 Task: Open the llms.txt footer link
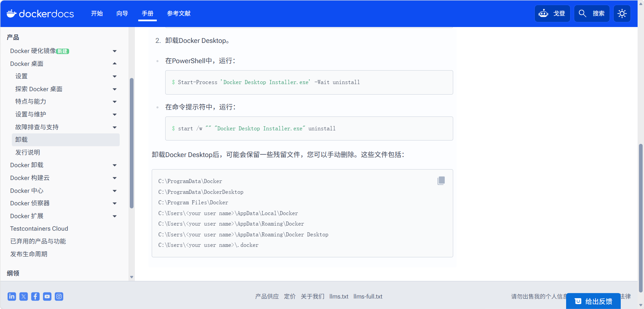(339, 297)
